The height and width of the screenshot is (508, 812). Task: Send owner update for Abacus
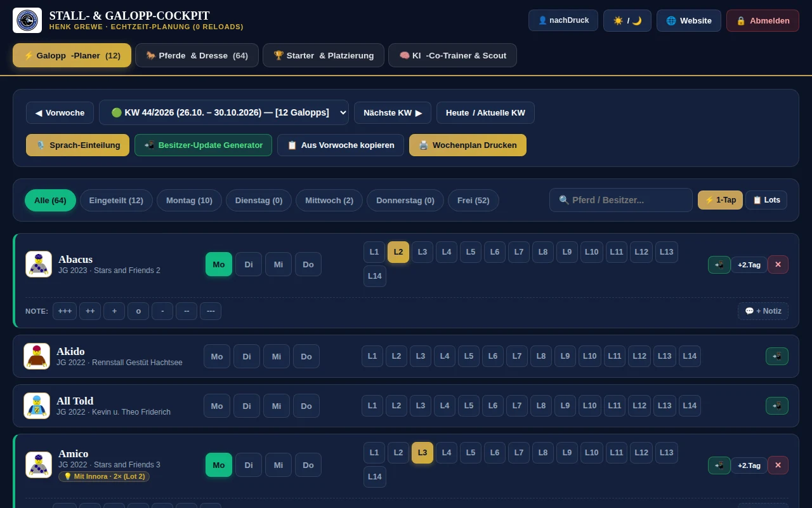[719, 265]
